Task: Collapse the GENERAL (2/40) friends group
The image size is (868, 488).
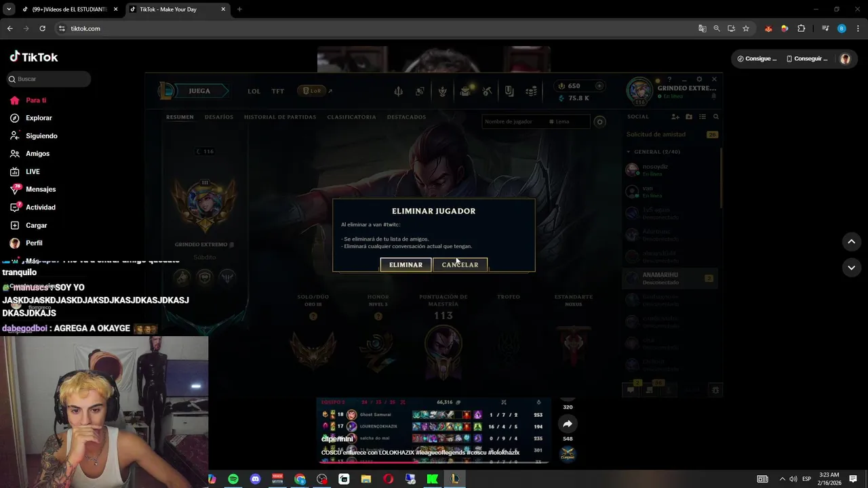Action: (652, 152)
